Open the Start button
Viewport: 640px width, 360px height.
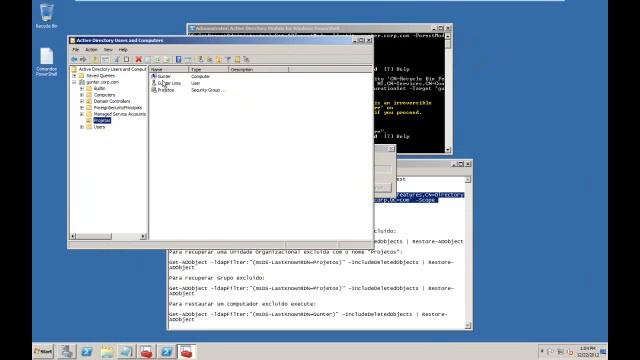pyautogui.click(x=43, y=351)
